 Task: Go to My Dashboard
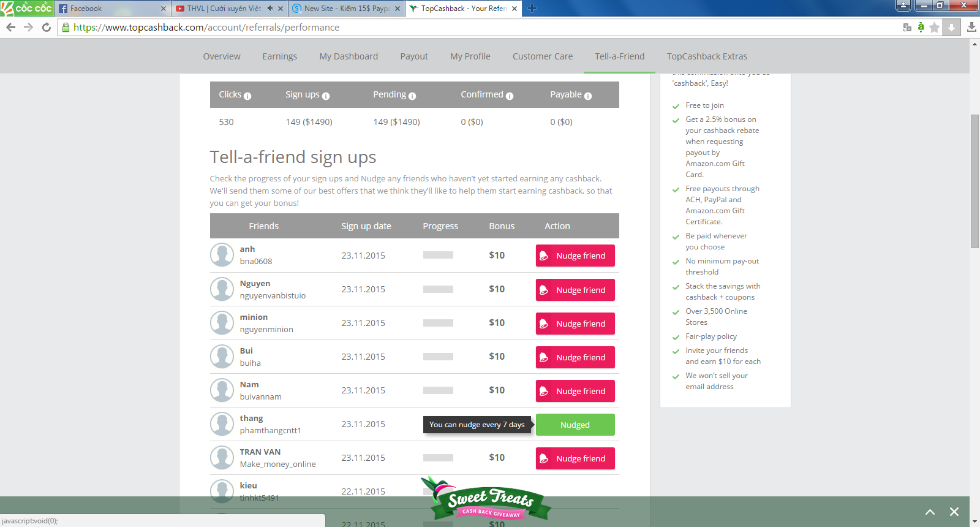pyautogui.click(x=349, y=56)
